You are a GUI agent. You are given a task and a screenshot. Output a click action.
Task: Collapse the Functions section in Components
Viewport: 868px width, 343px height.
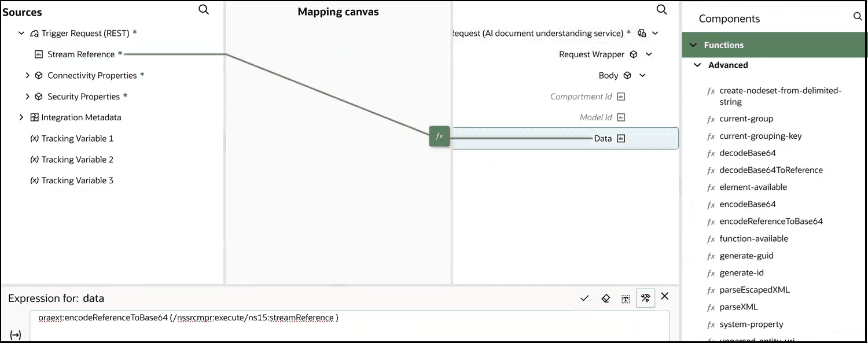coord(694,45)
